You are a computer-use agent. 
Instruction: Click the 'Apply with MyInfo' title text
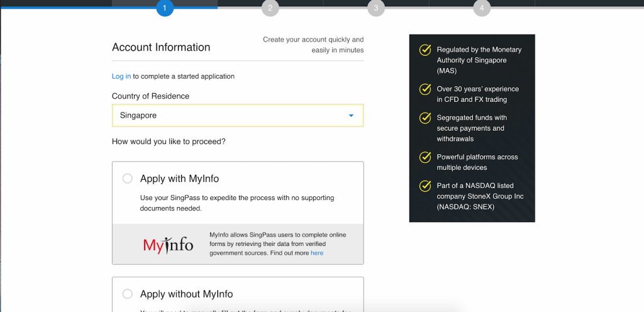pos(179,179)
